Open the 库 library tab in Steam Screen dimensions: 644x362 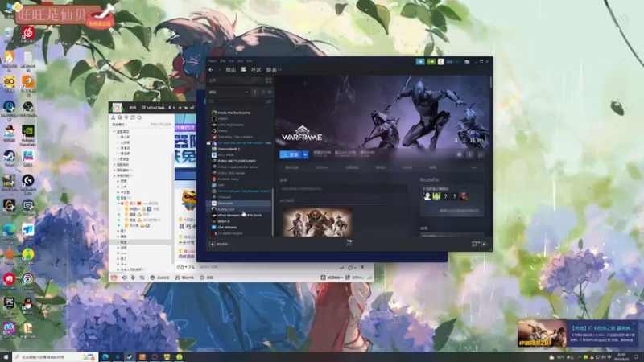[244, 70]
